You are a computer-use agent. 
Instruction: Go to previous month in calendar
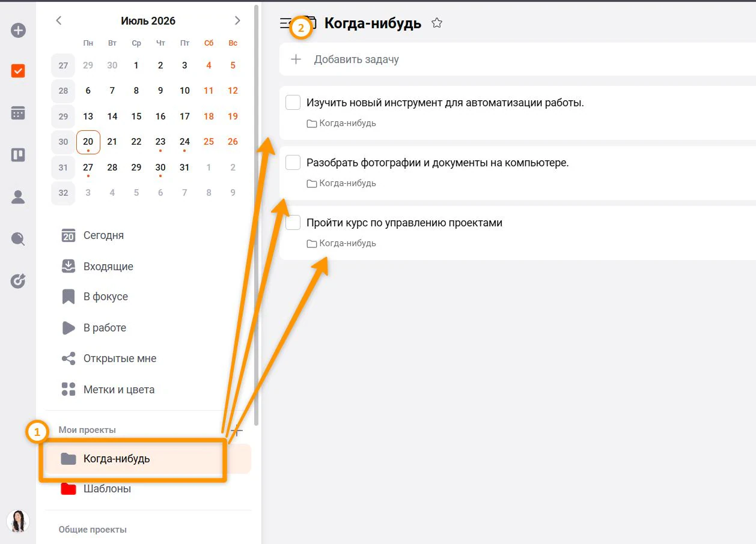pyautogui.click(x=59, y=20)
